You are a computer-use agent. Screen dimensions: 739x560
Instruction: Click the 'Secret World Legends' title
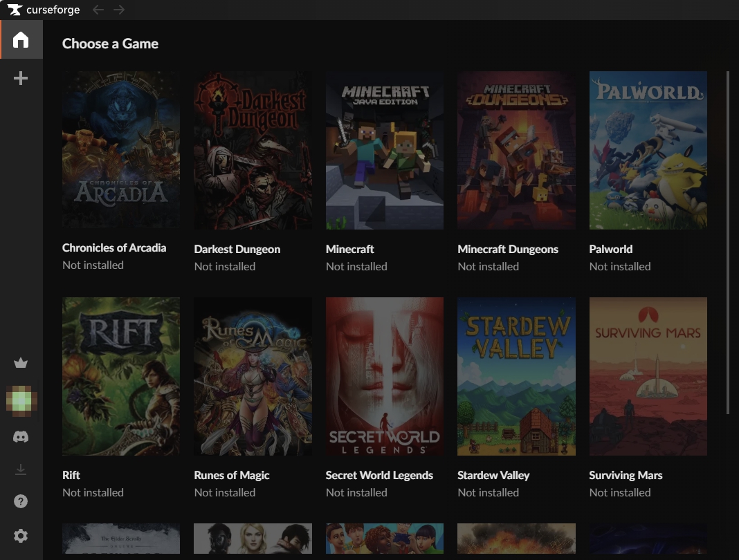pyautogui.click(x=379, y=475)
